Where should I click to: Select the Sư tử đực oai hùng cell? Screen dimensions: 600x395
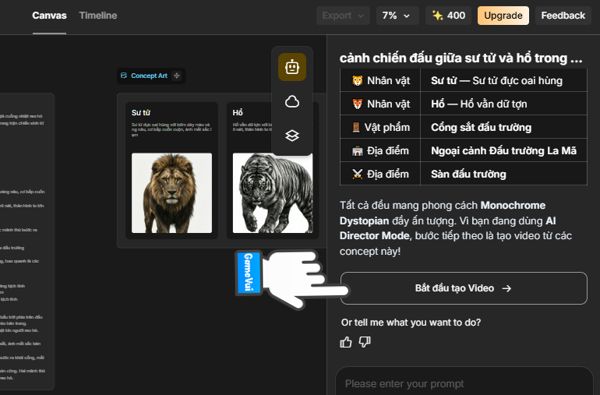pos(504,81)
